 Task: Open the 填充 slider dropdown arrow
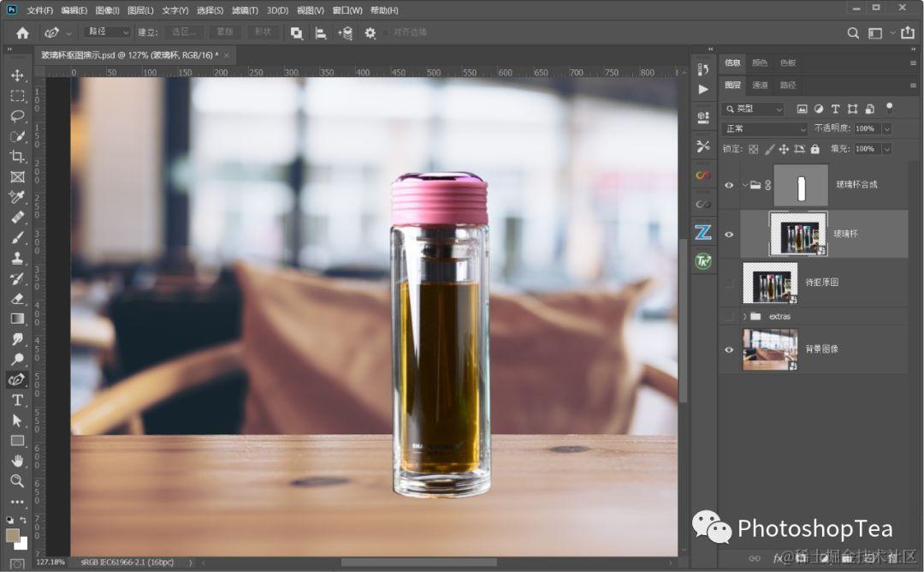tap(887, 149)
